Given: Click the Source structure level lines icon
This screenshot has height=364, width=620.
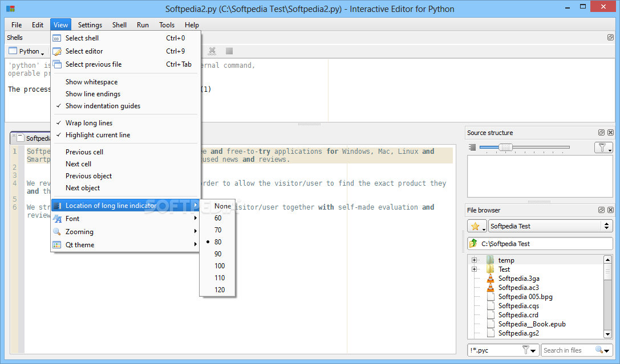Looking at the screenshot, I should point(472,148).
